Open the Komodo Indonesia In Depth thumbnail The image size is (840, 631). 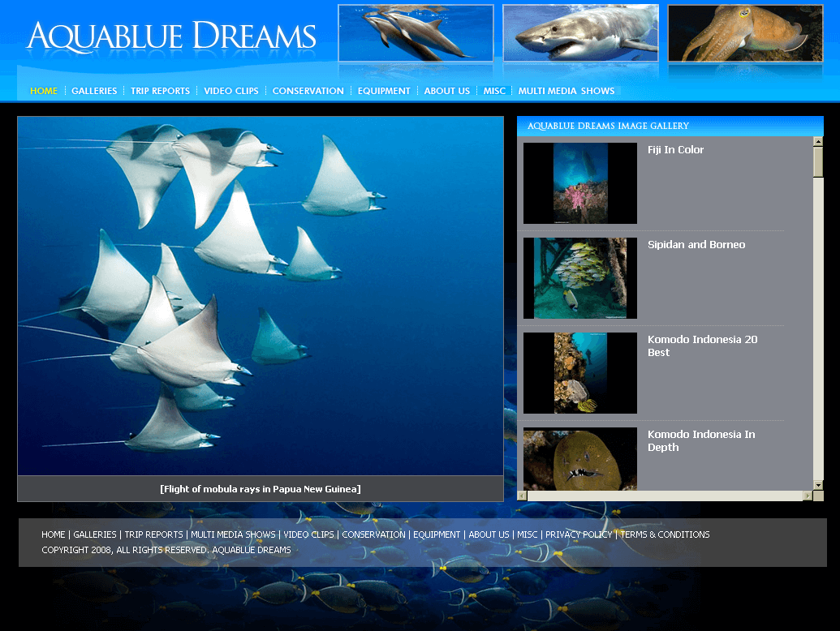[580, 459]
